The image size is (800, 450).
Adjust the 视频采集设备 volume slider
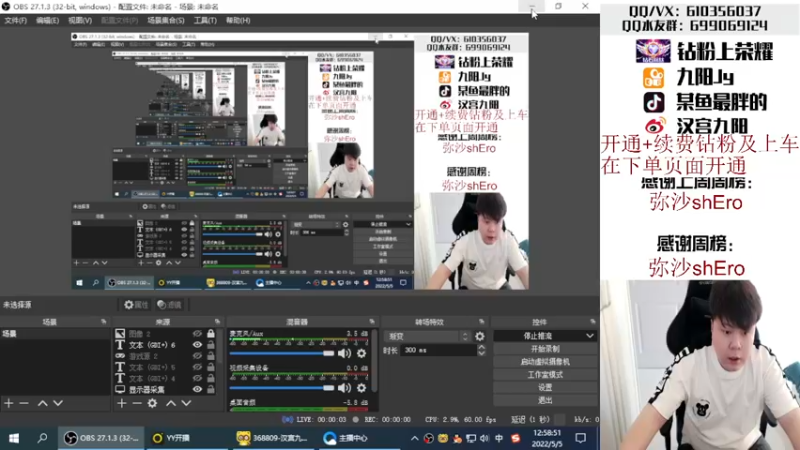pyautogui.click(x=282, y=388)
